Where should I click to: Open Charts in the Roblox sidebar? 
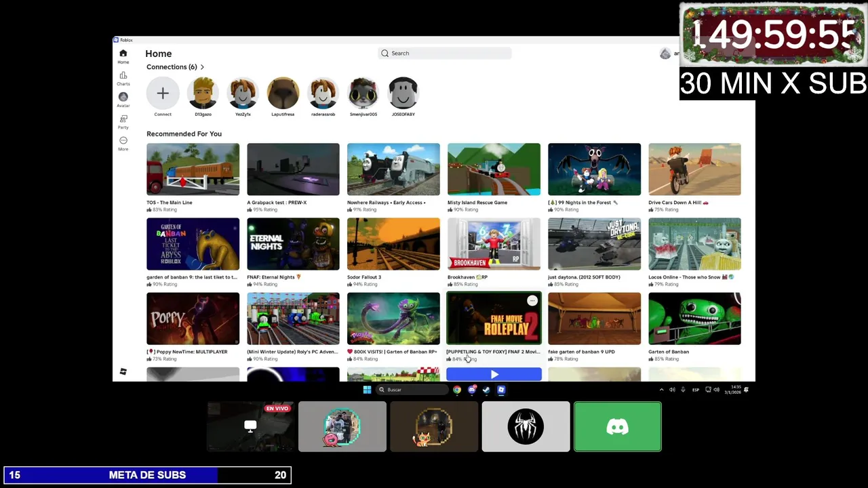coord(123,78)
